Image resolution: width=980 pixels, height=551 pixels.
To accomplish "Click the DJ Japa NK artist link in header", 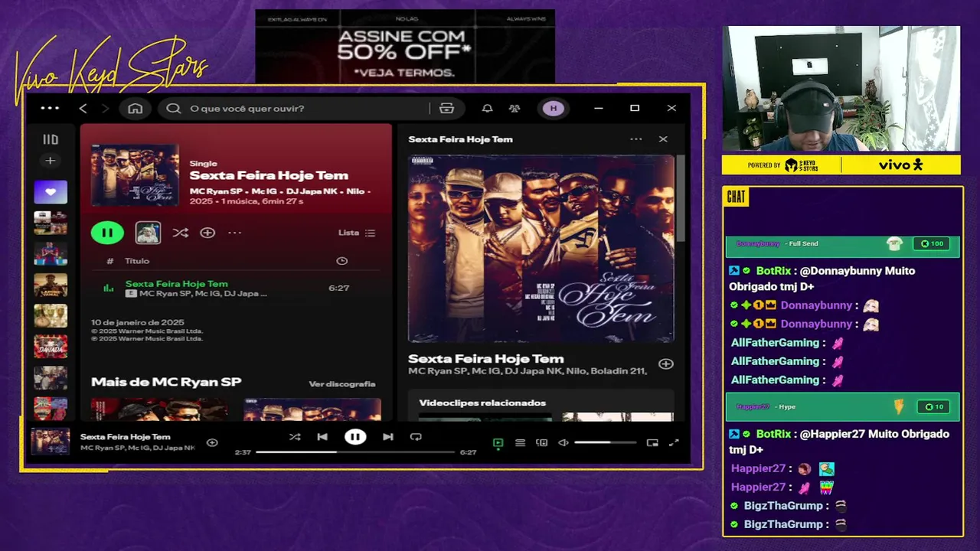I will [312, 191].
